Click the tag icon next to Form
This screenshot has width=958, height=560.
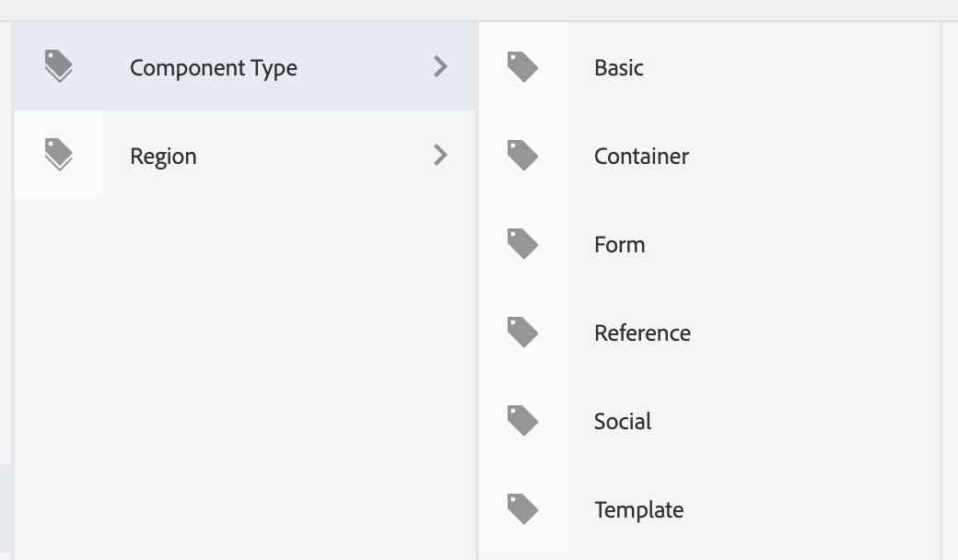(522, 243)
